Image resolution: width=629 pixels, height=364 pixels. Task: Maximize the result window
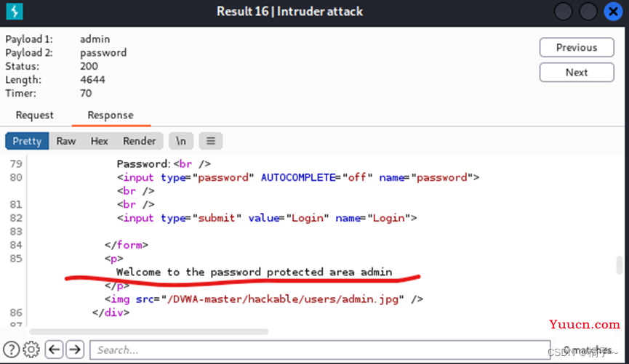(x=588, y=12)
